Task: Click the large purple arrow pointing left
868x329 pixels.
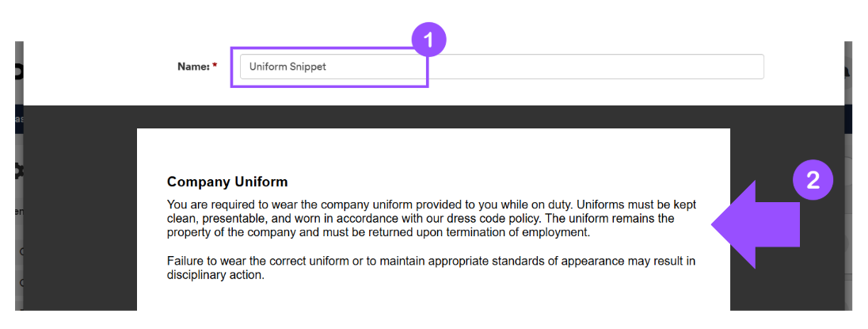Action: pyautogui.click(x=756, y=224)
